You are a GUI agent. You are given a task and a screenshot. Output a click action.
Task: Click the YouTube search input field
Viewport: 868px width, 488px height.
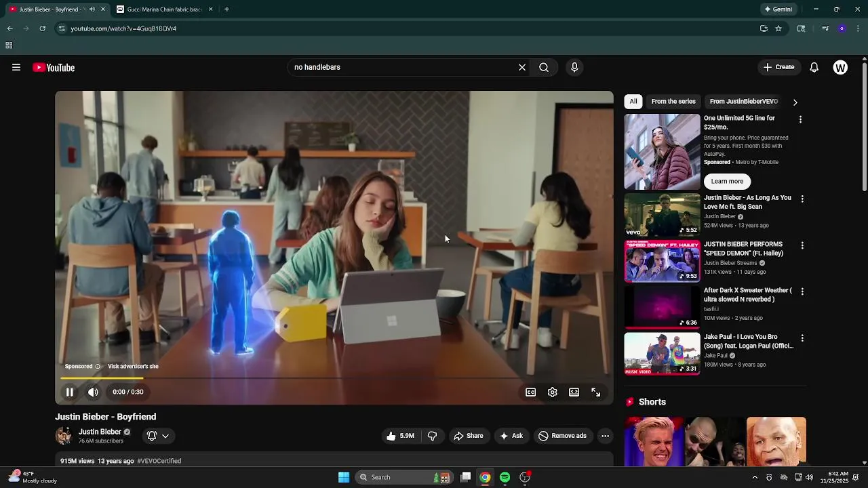click(400, 67)
